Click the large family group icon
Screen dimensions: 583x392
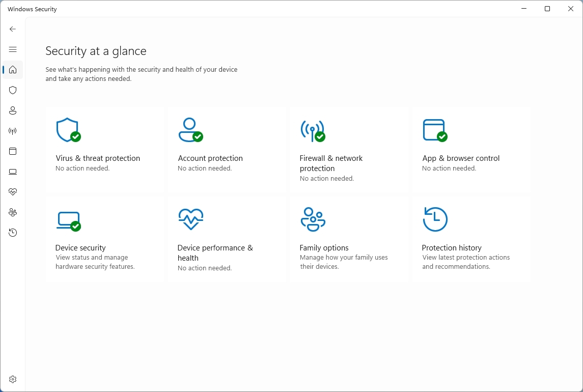click(x=313, y=219)
